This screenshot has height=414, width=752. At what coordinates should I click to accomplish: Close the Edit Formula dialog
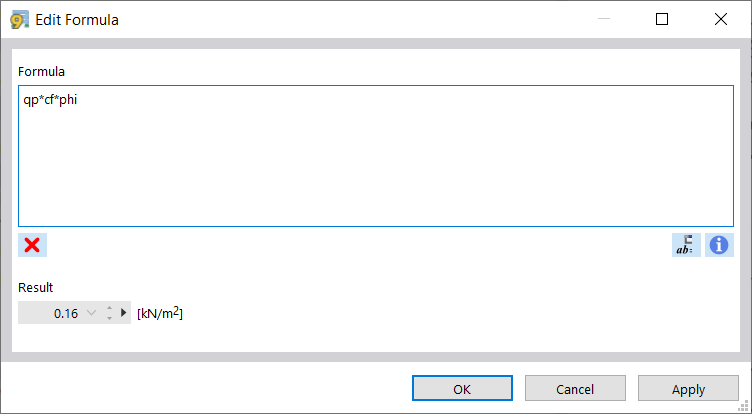[x=720, y=19]
